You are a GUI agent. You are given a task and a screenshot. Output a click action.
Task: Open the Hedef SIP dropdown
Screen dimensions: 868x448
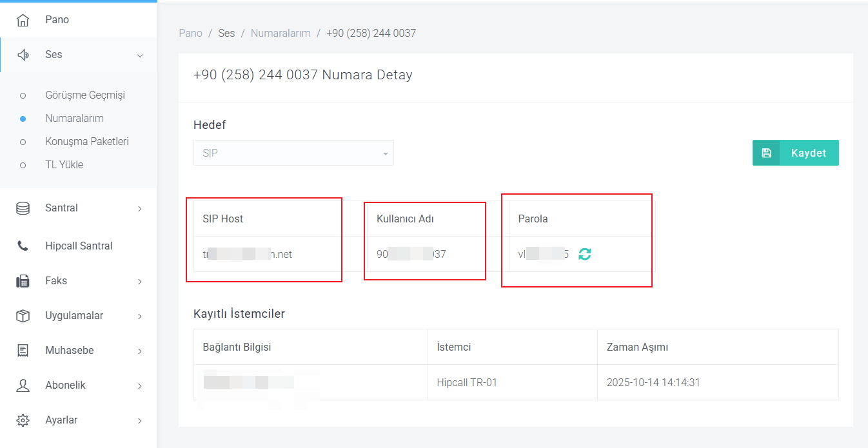point(293,153)
